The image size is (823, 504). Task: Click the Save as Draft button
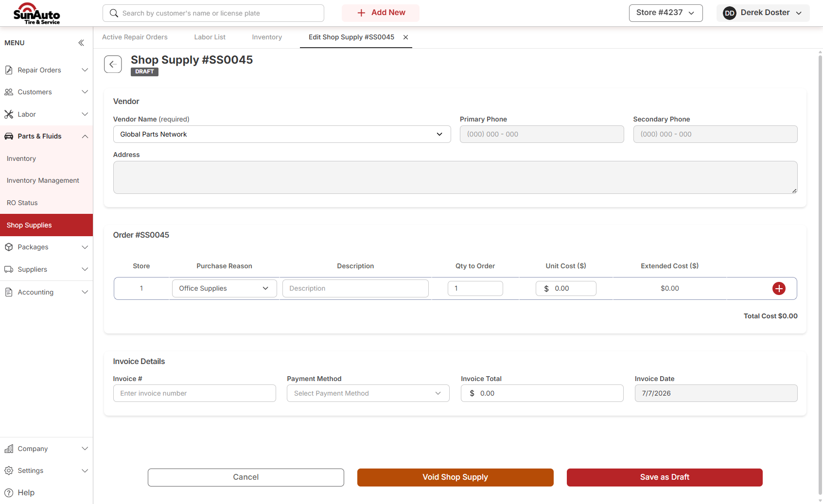coord(665,477)
